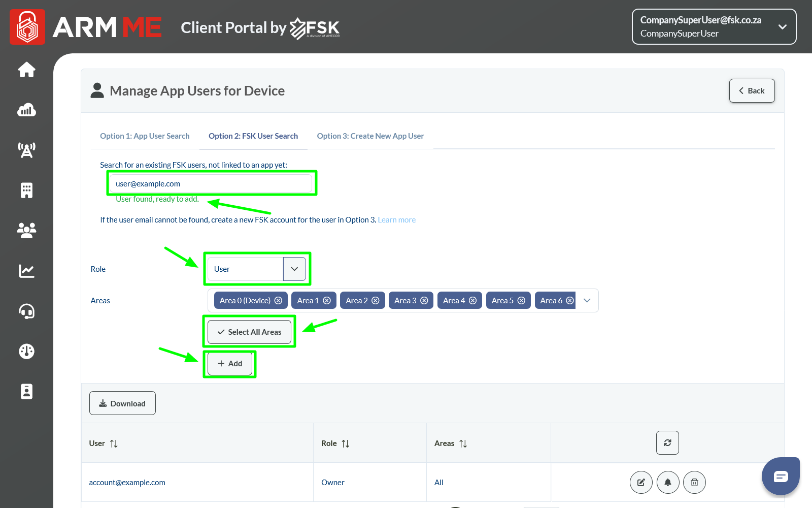Open the users group sidebar icon
This screenshot has height=508, width=812.
point(26,231)
